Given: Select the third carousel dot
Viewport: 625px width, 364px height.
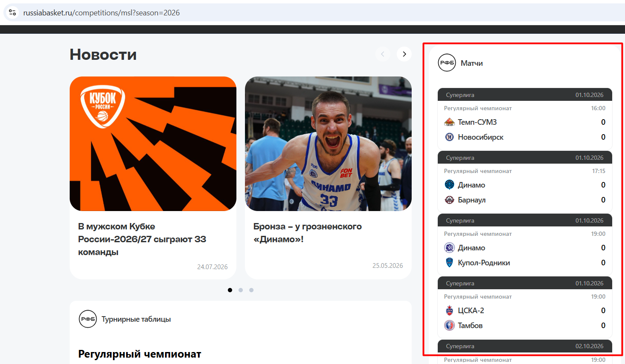Looking at the screenshot, I should (x=251, y=290).
